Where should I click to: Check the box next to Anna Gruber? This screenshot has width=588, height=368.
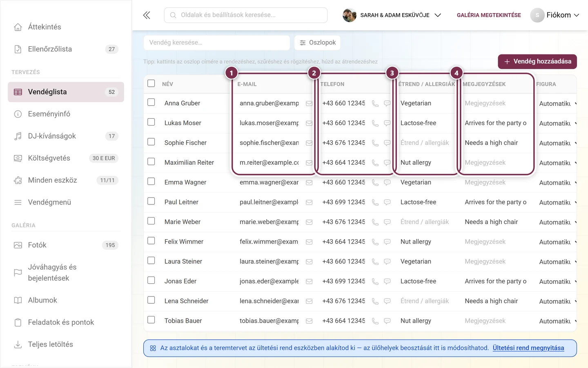[x=151, y=102]
